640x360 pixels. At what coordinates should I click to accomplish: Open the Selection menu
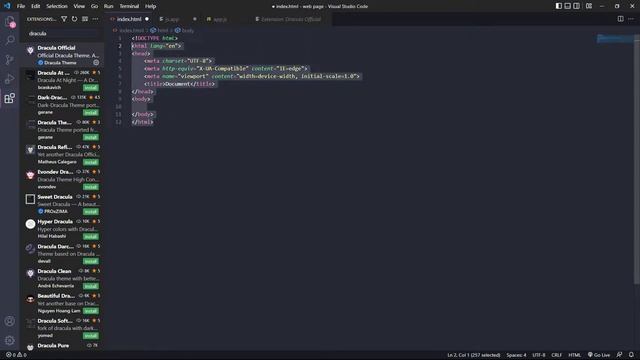57,6
